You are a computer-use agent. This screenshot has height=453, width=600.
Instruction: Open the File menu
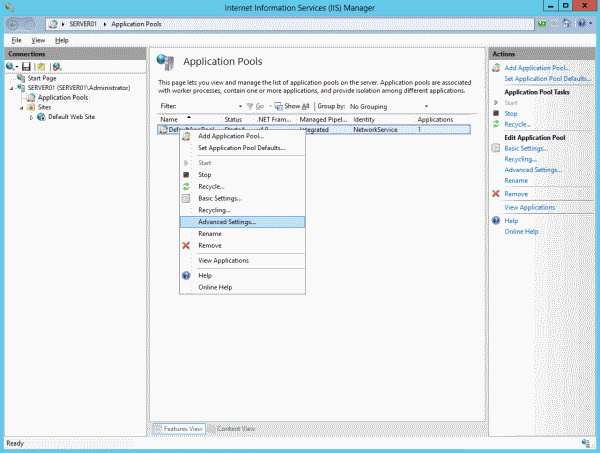pos(16,40)
